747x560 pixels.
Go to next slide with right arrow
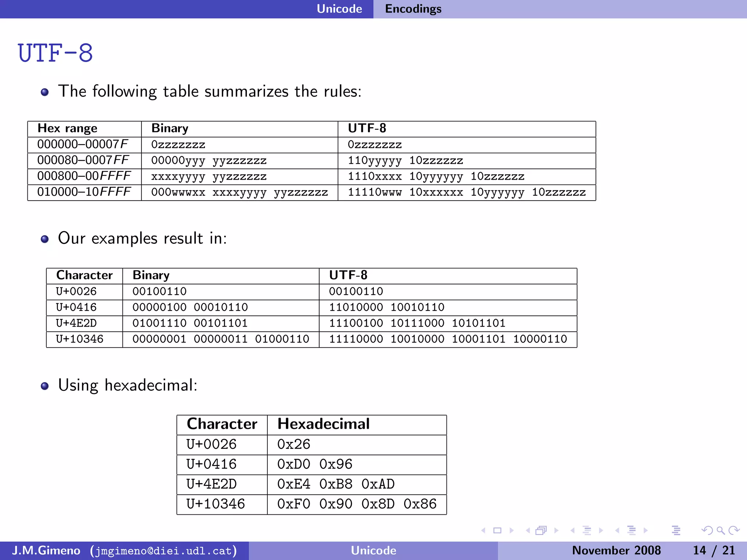(511, 530)
